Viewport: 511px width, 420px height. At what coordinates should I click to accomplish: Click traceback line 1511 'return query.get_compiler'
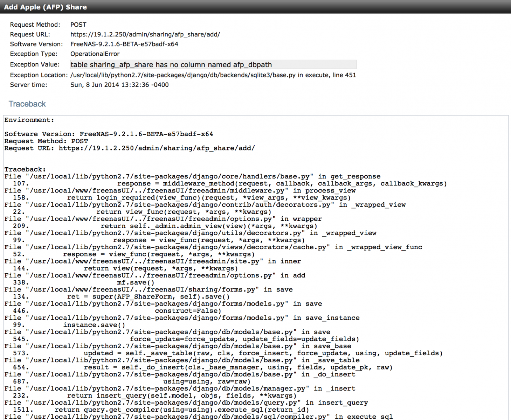(x=161, y=409)
